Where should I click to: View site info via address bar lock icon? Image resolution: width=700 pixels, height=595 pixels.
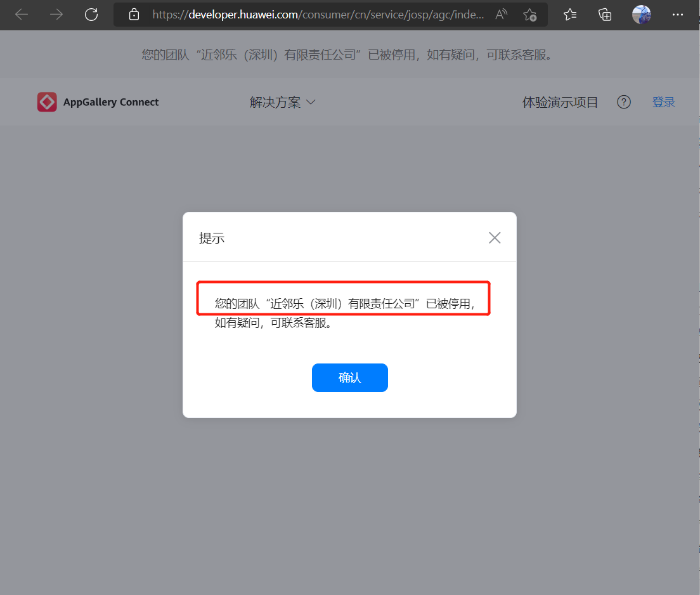pos(134,15)
